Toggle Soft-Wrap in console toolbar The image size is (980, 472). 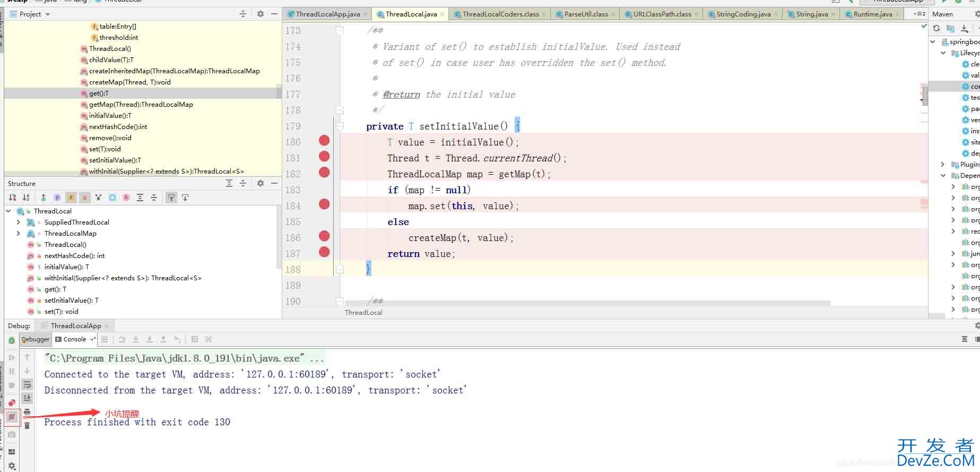(x=27, y=384)
